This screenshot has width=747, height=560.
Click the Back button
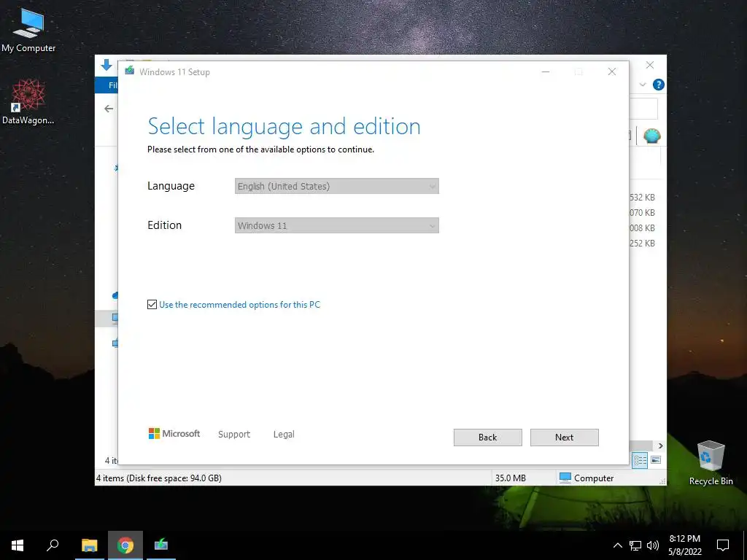[487, 437]
